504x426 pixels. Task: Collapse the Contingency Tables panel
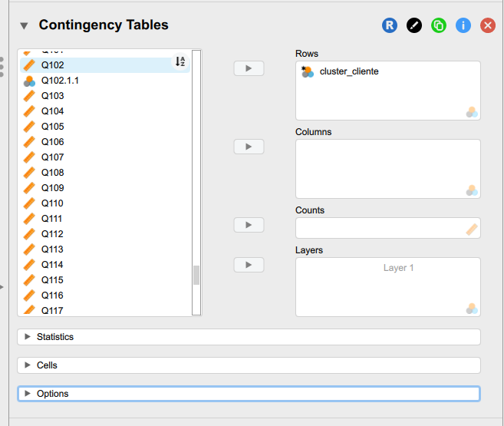click(x=24, y=25)
